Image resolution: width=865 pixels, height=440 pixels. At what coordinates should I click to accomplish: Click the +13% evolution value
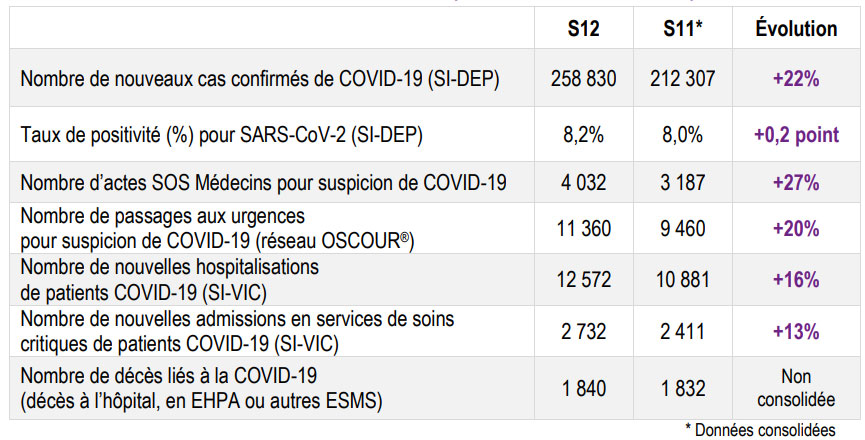[x=796, y=330]
